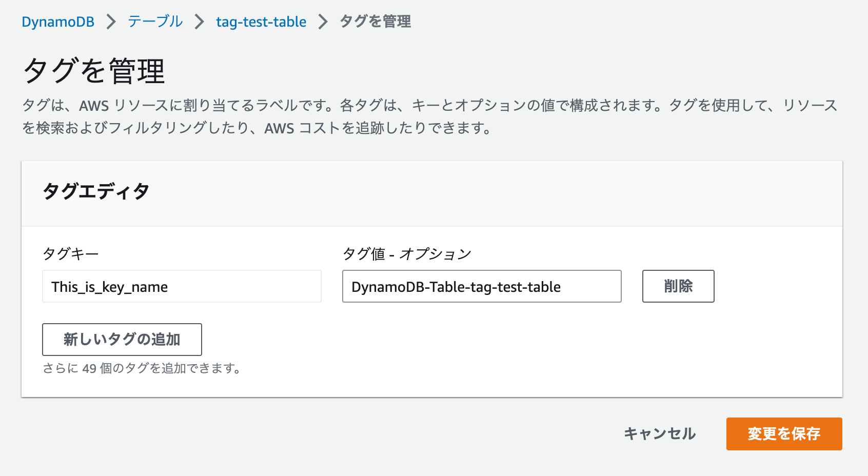Click the タグを管理 breadcrumb text
The image size is (868, 476).
(375, 22)
